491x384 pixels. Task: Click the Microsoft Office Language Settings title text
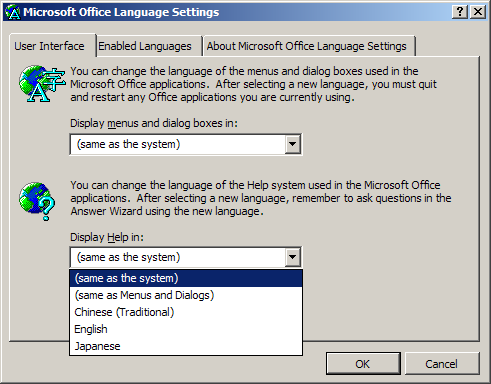121,12
